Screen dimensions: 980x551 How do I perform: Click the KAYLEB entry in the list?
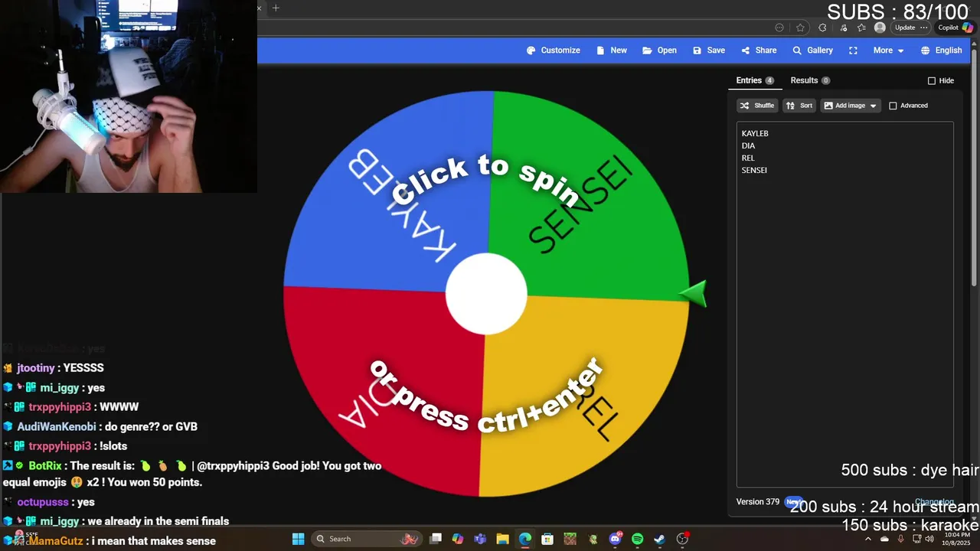click(x=755, y=133)
